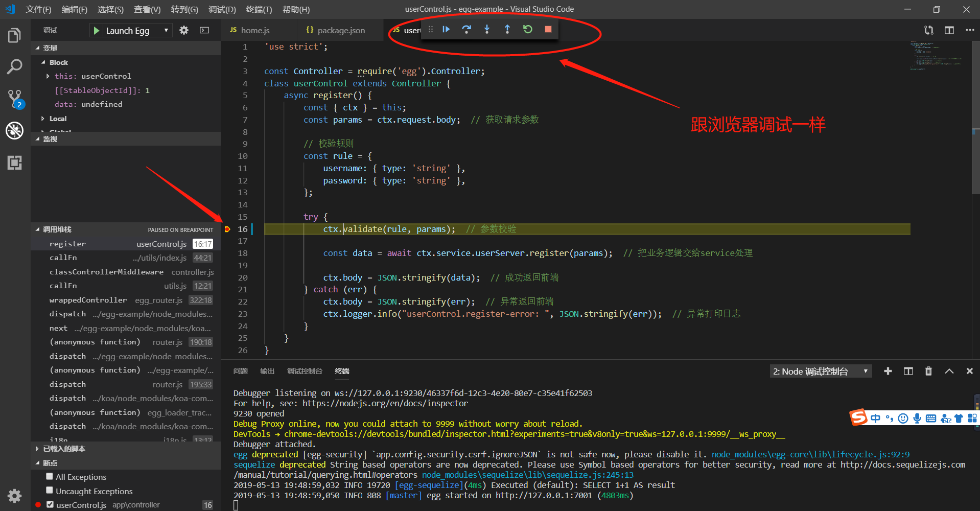This screenshot has height=511, width=980.
Task: Open a new terminal with the plus icon
Action: click(888, 371)
